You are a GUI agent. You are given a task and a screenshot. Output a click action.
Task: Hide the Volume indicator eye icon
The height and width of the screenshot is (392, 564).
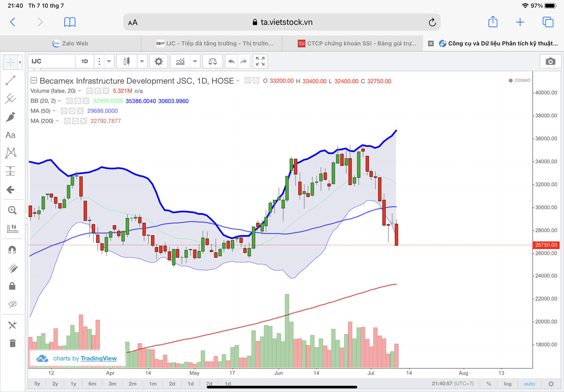[89, 91]
